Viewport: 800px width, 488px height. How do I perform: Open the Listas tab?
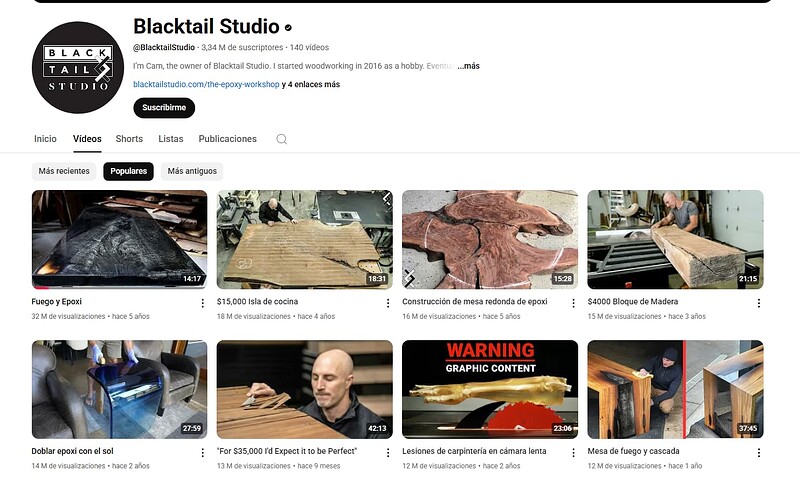[171, 139]
